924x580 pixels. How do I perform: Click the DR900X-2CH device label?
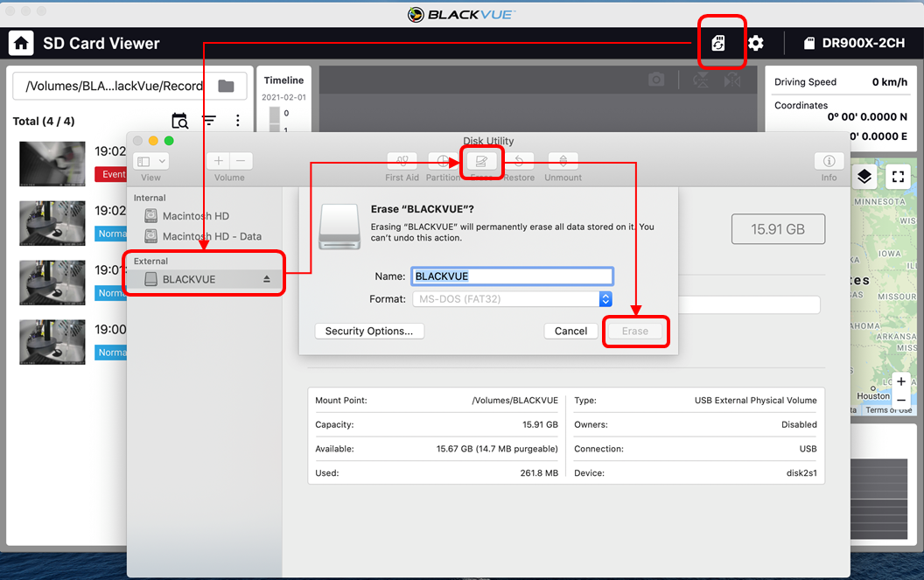(863, 43)
